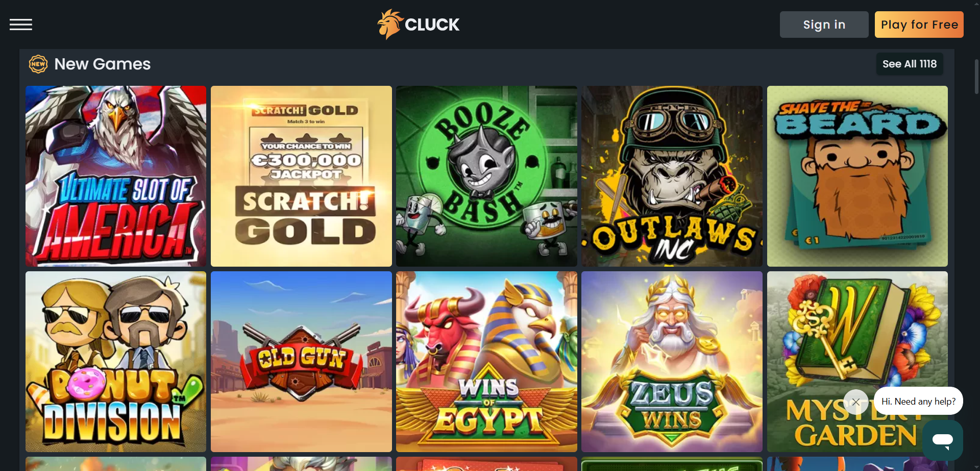
Task: Click the page vertical scrollbar
Action: coord(976,77)
